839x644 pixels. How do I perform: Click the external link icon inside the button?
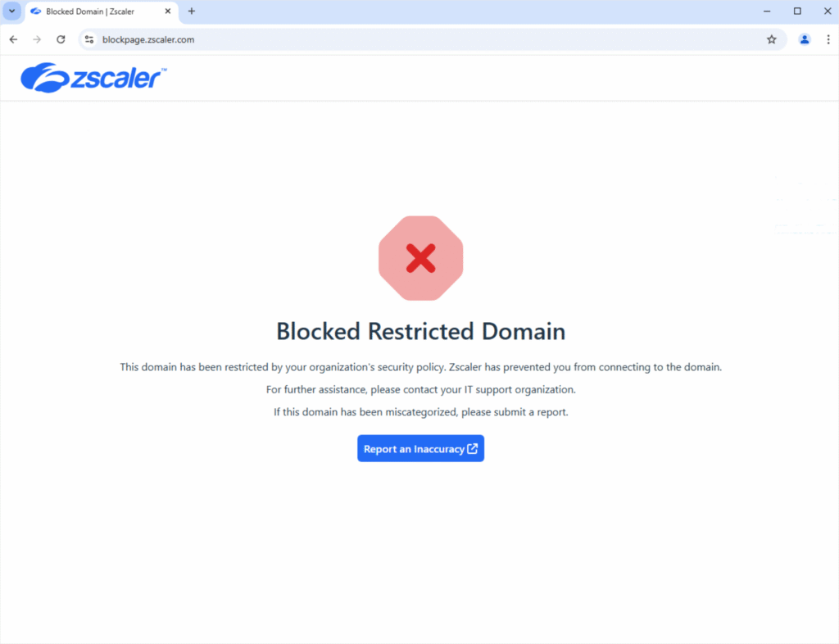[473, 448]
